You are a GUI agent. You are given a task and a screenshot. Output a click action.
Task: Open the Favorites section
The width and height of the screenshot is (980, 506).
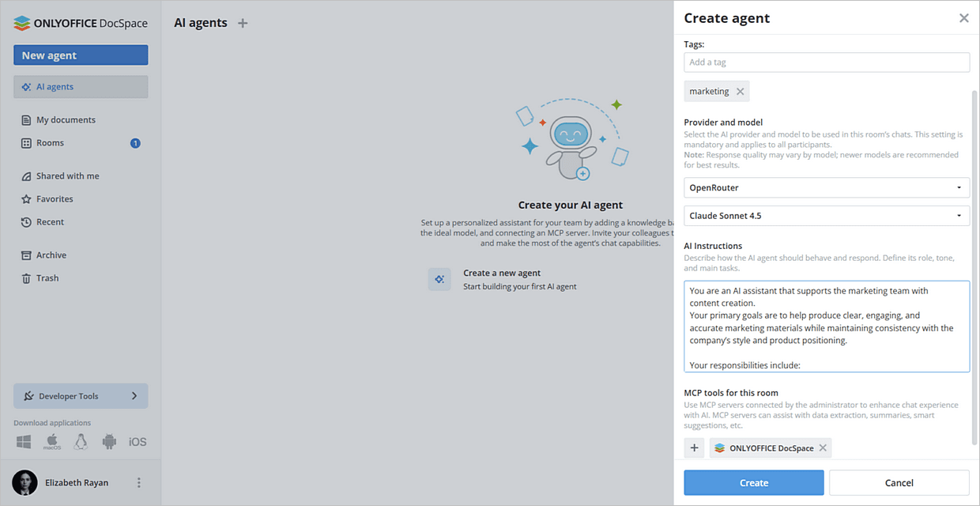pyautogui.click(x=59, y=198)
